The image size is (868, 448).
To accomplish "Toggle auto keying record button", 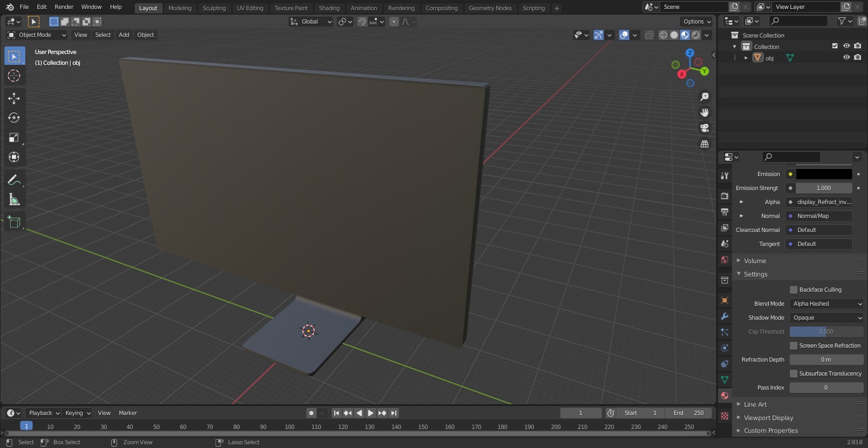I will tap(311, 413).
